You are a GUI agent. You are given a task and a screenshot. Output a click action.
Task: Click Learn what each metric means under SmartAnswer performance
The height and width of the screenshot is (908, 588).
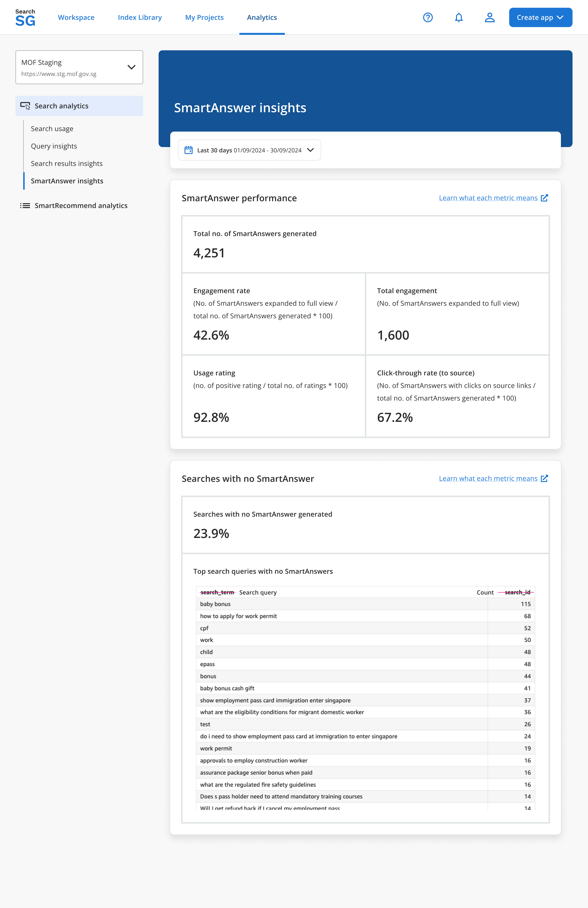[x=488, y=198]
